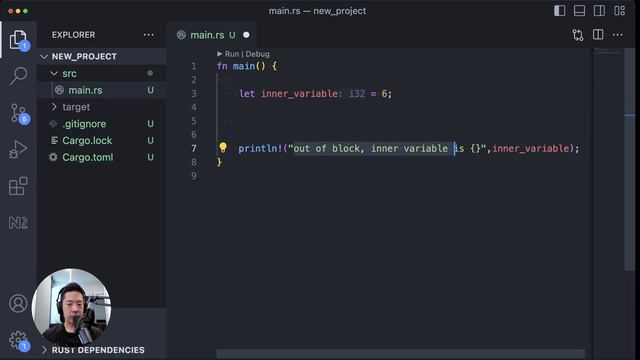Click the EXPLORER panel title
This screenshot has width=640, height=360.
point(73,35)
